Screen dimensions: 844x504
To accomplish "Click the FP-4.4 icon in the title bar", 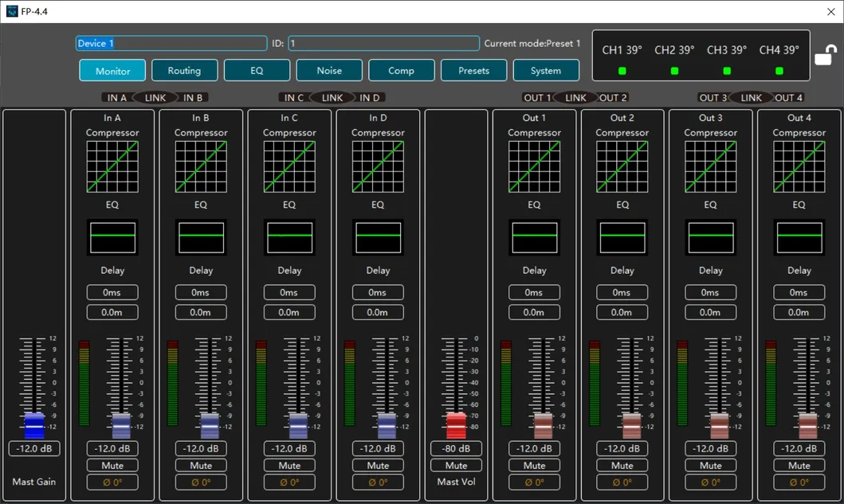I will point(11,10).
